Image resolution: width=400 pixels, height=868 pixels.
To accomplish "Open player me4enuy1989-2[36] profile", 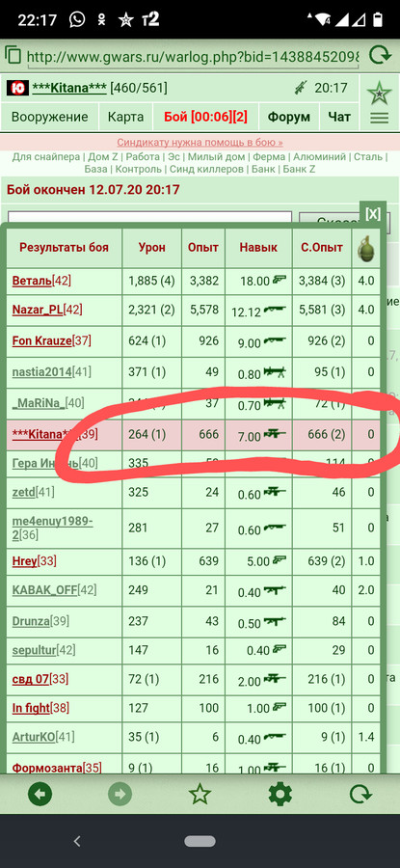I will tap(53, 529).
